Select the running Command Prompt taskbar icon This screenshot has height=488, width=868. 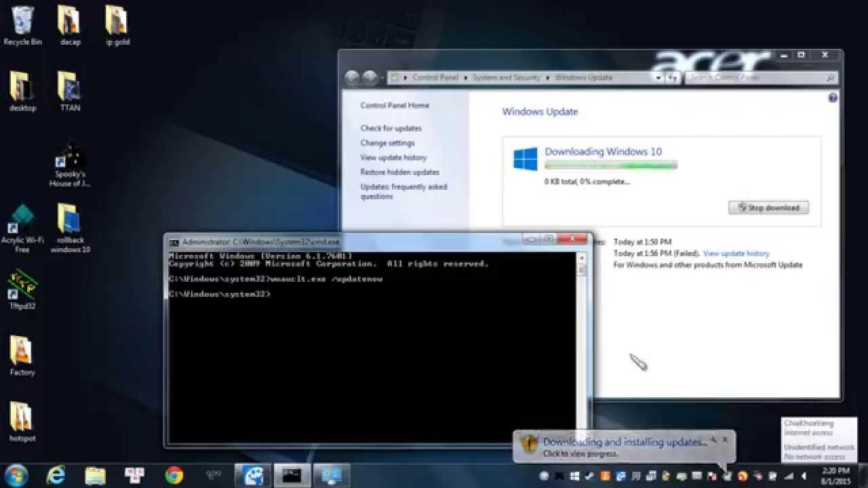click(x=292, y=475)
